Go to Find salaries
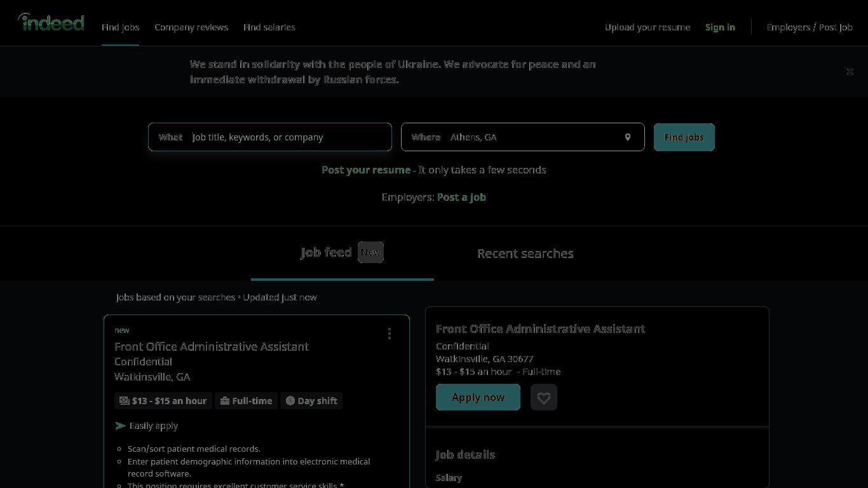 point(269,27)
